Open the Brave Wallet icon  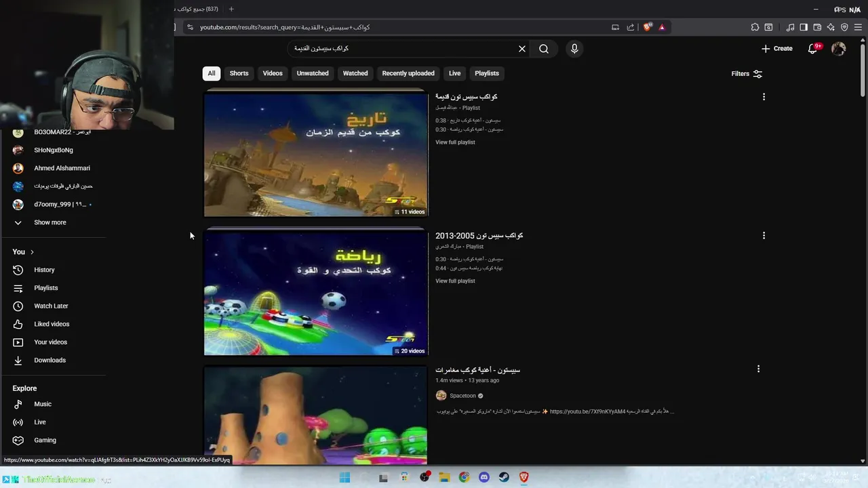click(817, 27)
